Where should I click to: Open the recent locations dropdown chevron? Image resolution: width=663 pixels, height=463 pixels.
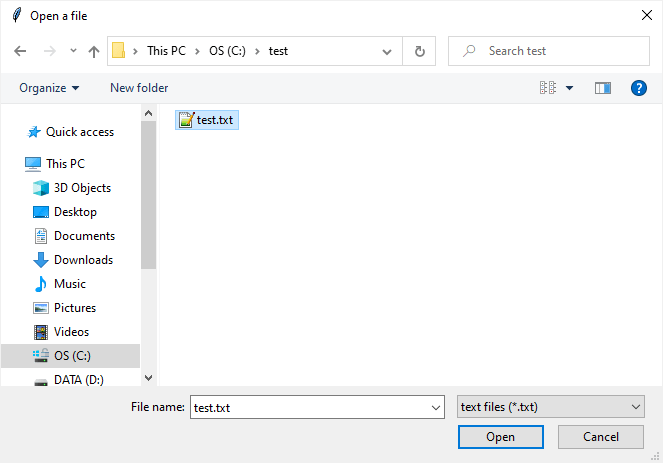(x=73, y=51)
